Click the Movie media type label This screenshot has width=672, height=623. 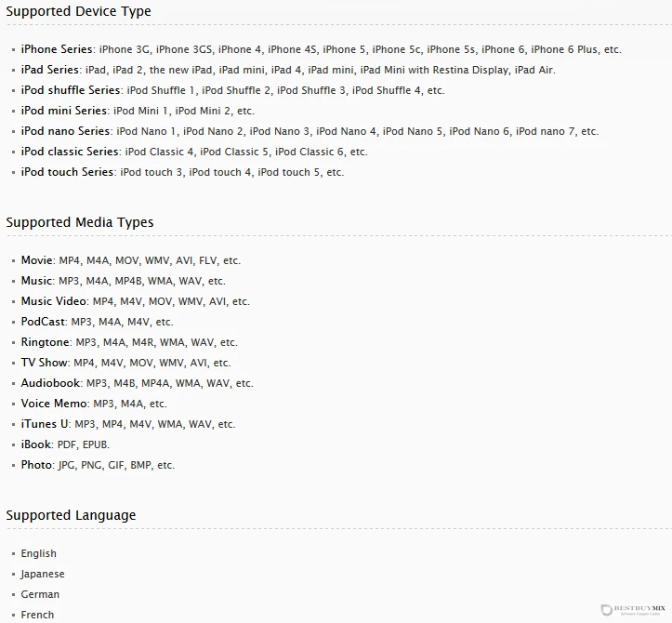pyautogui.click(x=37, y=260)
